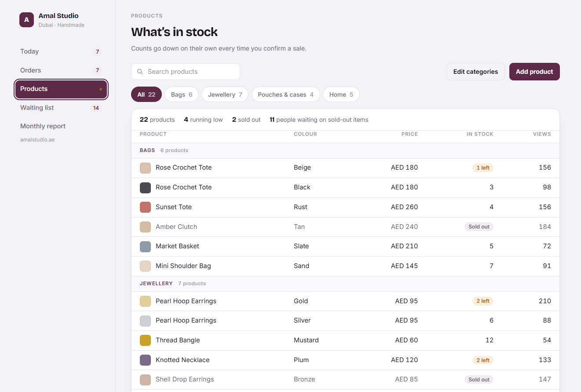This screenshot has width=581, height=392.
Task: Click the gold Pearl Hoop Earrings swatch
Action: click(x=145, y=301)
